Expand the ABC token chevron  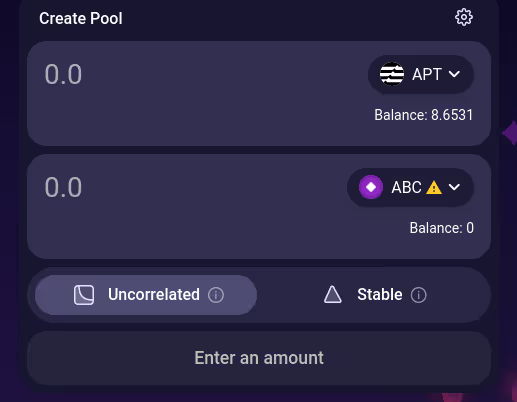[454, 187]
